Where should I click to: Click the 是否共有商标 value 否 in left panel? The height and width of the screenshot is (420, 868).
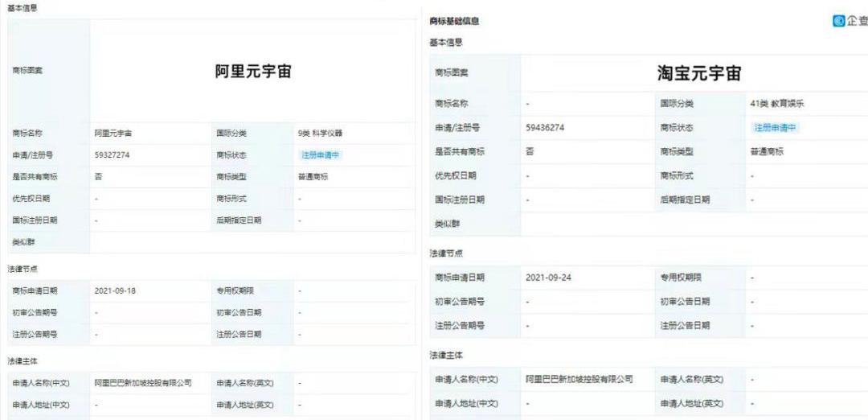pos(98,177)
